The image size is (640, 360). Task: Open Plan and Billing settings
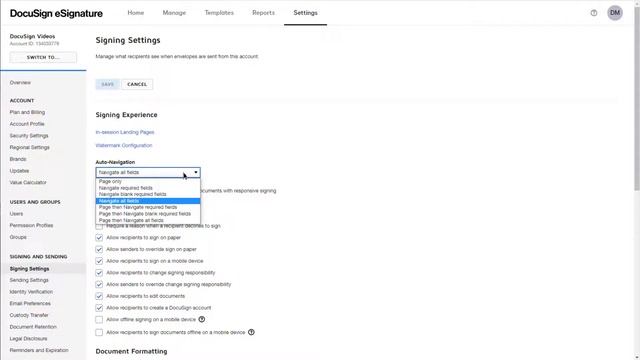pos(27,112)
